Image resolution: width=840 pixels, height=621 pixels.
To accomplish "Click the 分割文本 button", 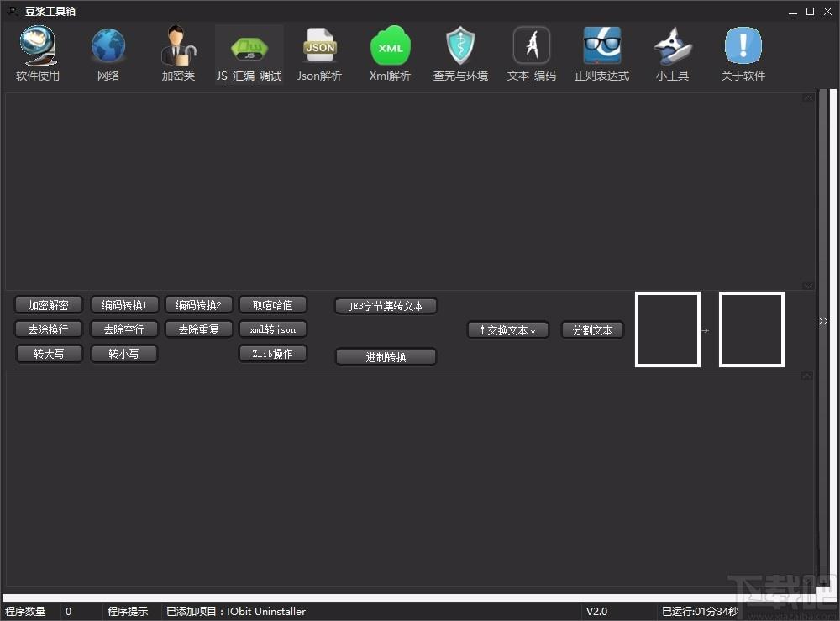I will pyautogui.click(x=592, y=330).
